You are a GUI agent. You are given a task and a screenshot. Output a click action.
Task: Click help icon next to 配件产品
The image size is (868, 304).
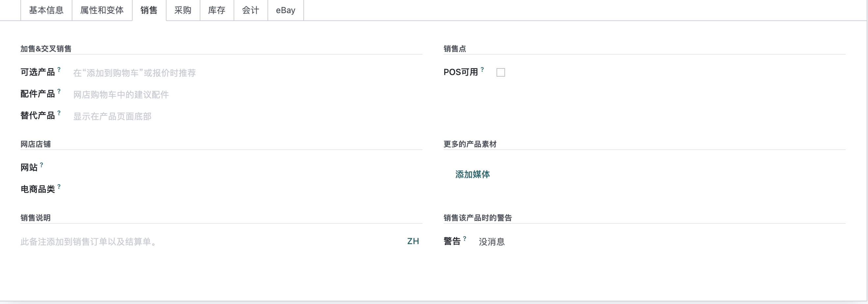(x=59, y=91)
